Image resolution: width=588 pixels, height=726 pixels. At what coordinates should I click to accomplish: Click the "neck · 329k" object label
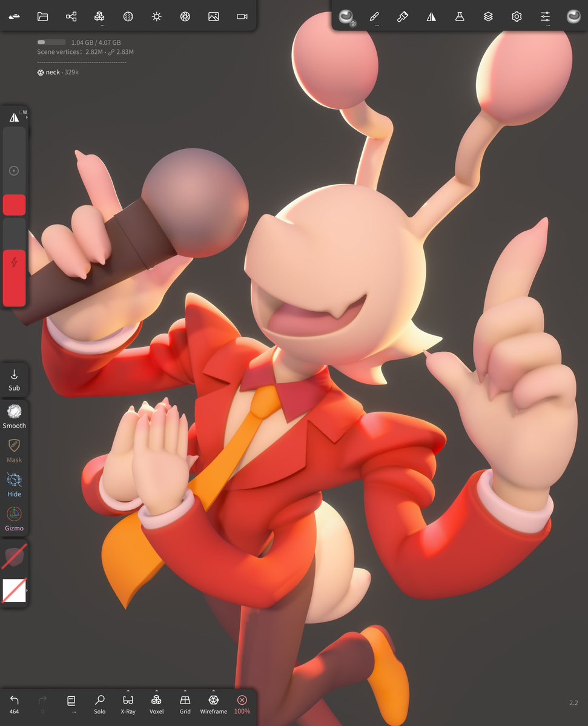coord(58,72)
